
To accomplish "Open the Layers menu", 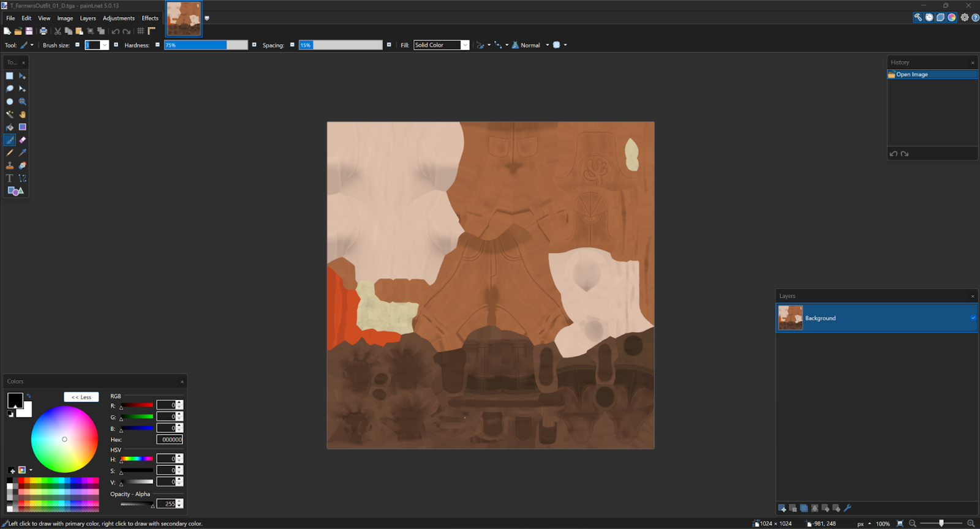I will 88,18.
